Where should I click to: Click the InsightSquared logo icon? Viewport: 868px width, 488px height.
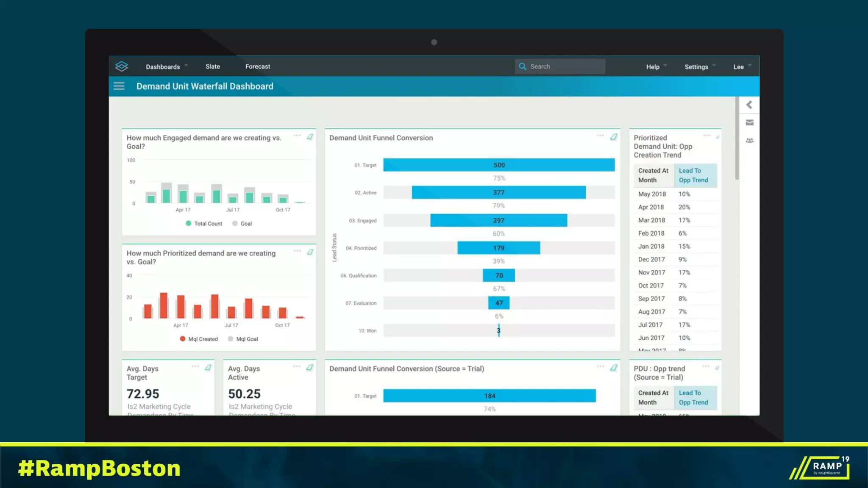[x=122, y=66]
